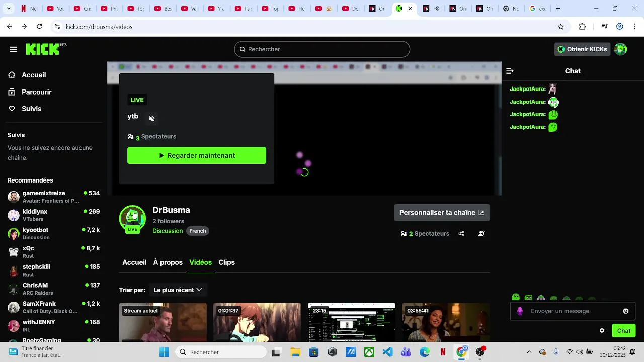644x362 pixels.
Task: Open SamXFrank recommended channel
Action: click(x=54, y=307)
